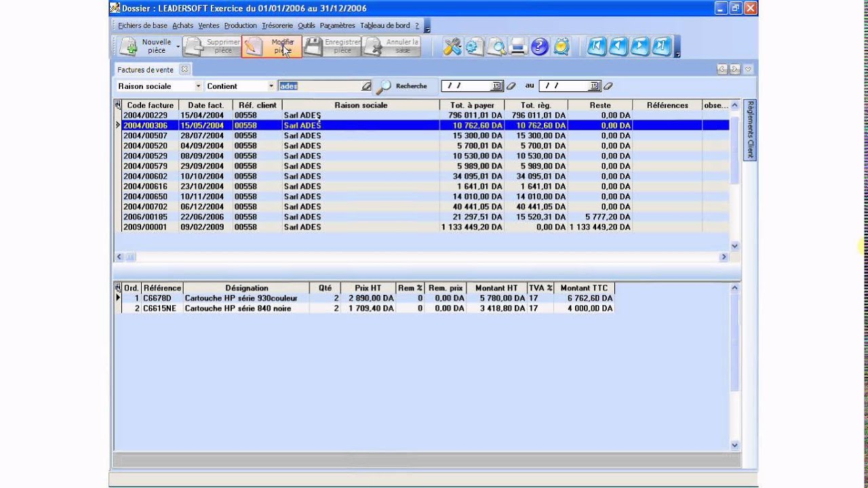Screen dimensions: 868x488
Task: Sort by Code facture column header
Action: click(151, 105)
